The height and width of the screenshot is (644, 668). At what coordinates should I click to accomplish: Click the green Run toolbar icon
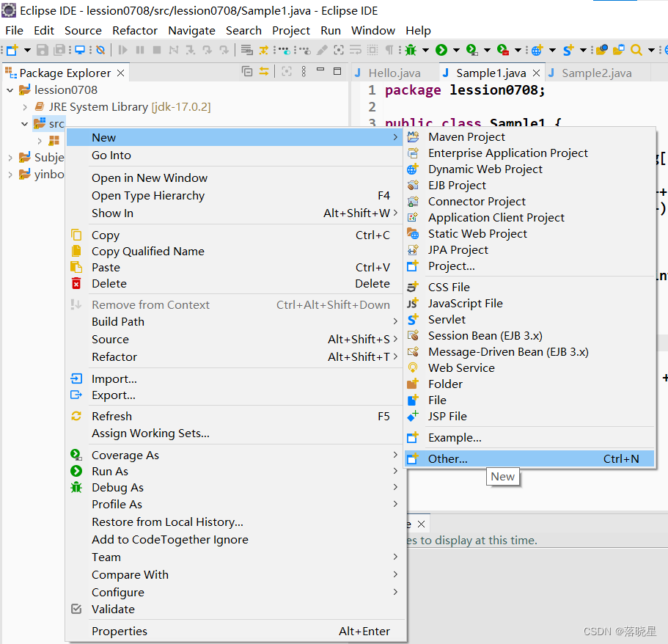[x=441, y=50]
